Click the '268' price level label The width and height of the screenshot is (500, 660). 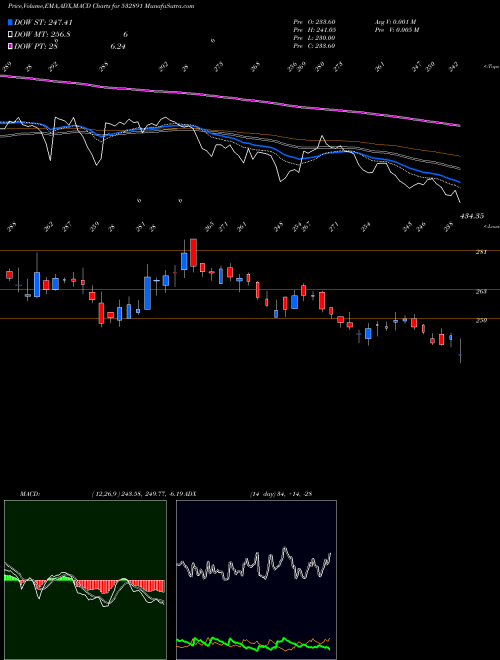click(x=481, y=291)
